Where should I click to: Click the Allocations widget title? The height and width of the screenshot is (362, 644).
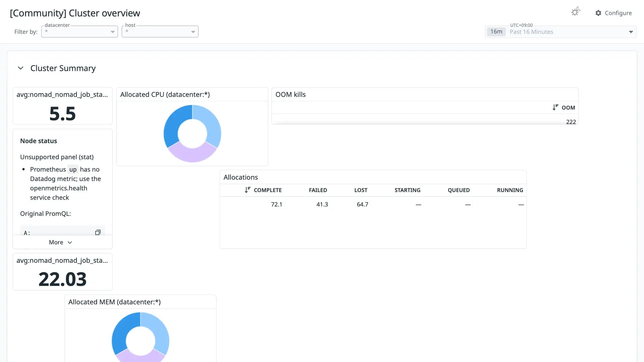[x=240, y=177]
